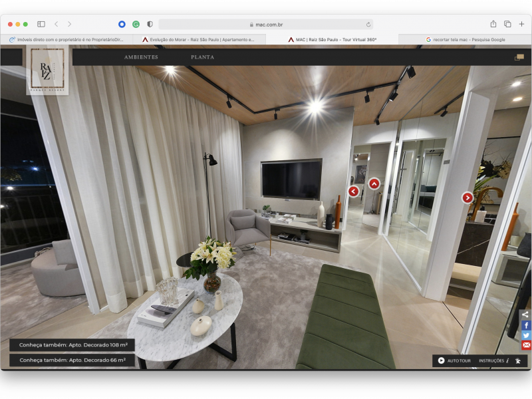Share the tour on Facebook
This screenshot has width=532, height=399.
(526, 325)
